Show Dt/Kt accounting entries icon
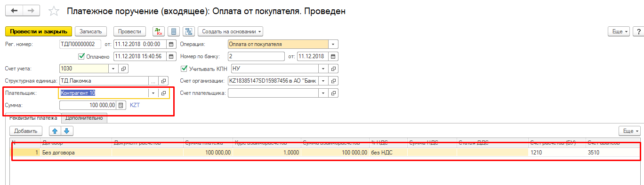The width and height of the screenshot is (644, 185). 159,31
